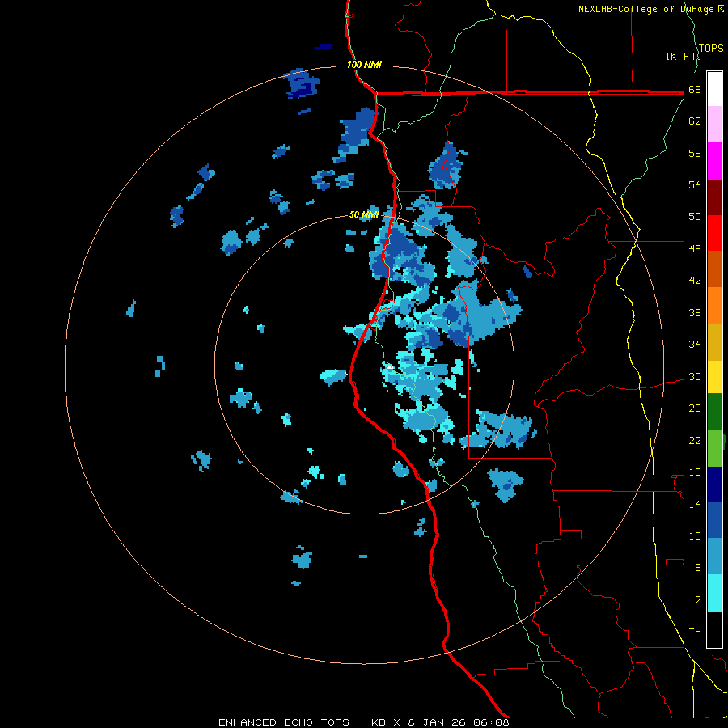Click the black TH threshold legend swatch
The image size is (728, 728).
coord(714,629)
